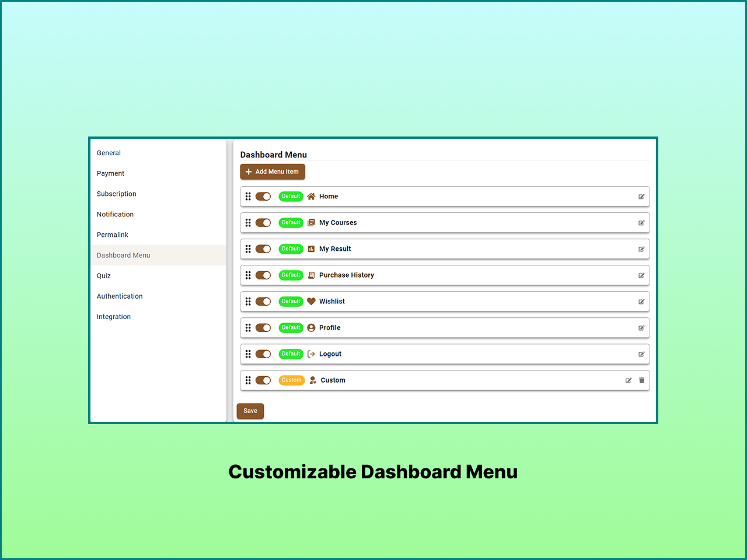The height and width of the screenshot is (560, 747).
Task: Click the Logout arrow icon
Action: (312, 353)
